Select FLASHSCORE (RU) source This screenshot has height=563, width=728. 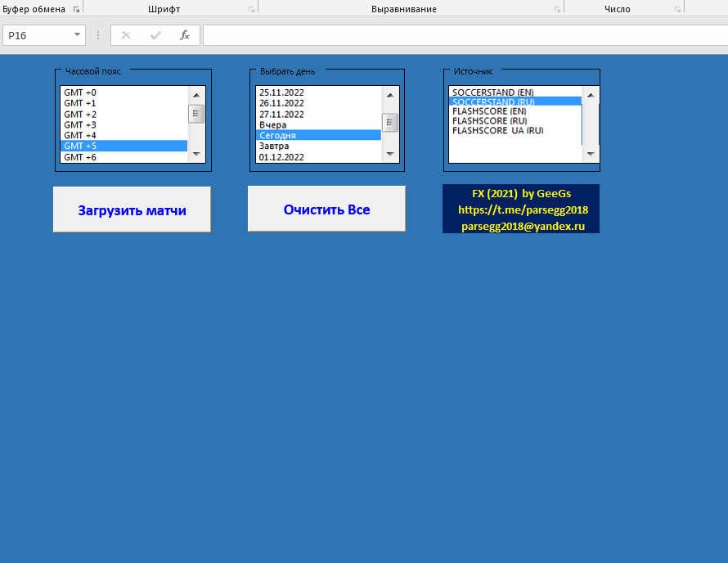[515, 121]
